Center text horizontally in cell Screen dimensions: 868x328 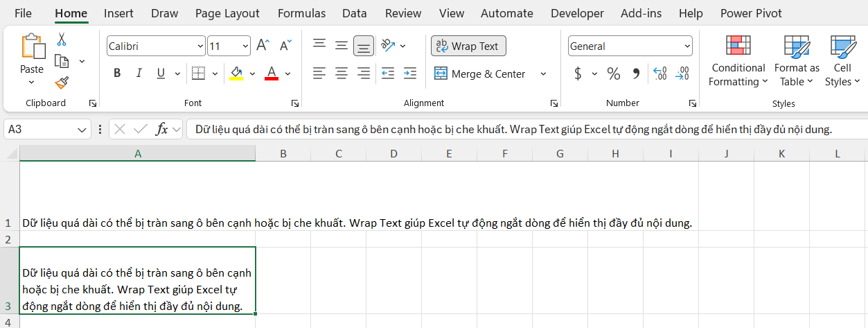point(342,74)
